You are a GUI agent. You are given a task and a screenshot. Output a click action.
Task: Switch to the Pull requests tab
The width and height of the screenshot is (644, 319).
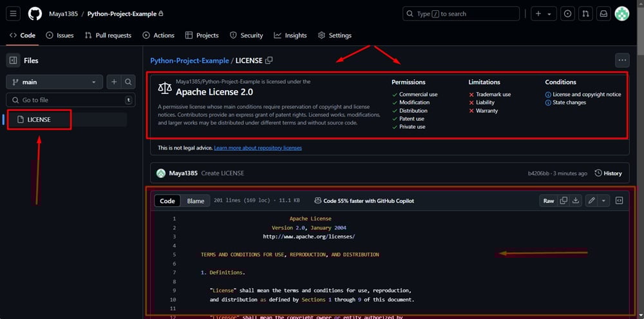pyautogui.click(x=108, y=35)
